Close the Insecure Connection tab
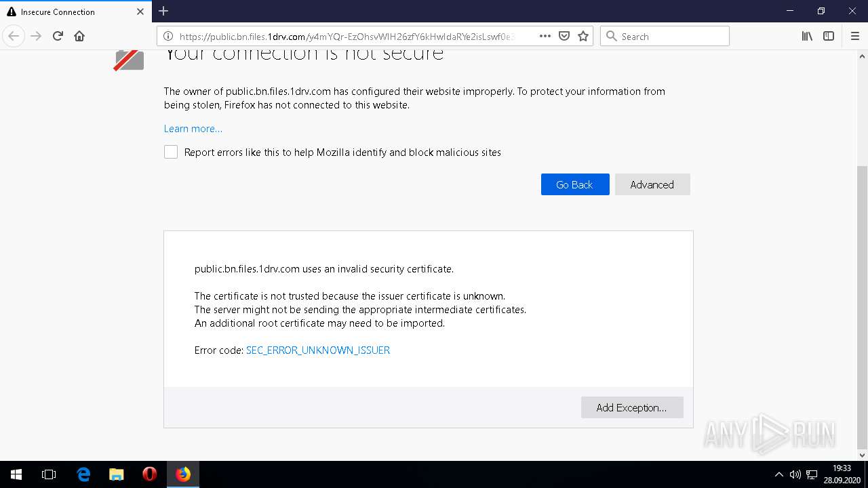The height and width of the screenshot is (488, 868). pyautogui.click(x=140, y=12)
